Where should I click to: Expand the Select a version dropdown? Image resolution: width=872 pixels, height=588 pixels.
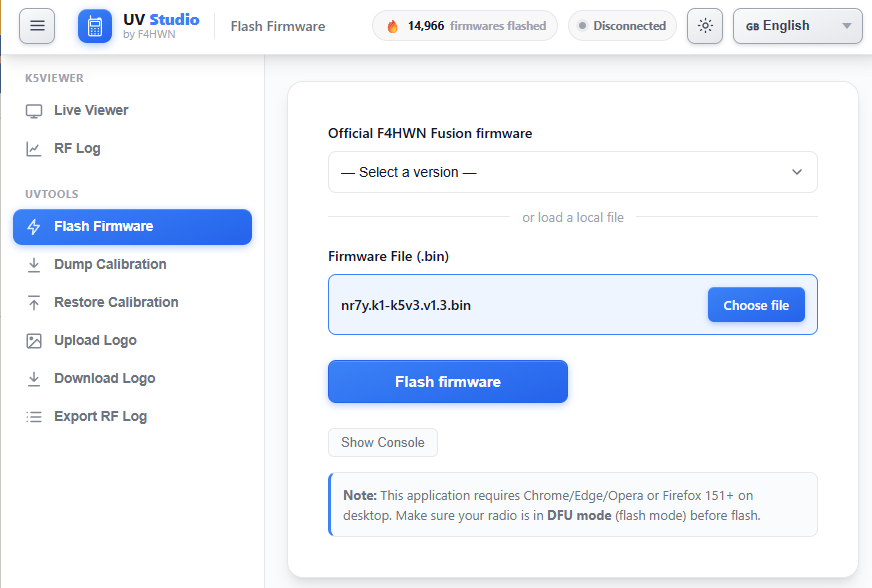click(572, 172)
